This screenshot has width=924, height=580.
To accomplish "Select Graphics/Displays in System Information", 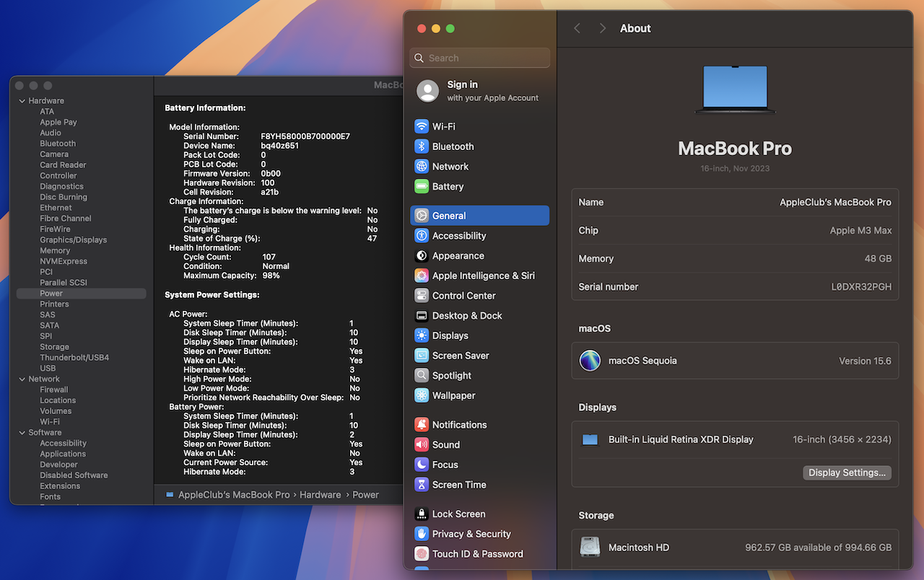I will [73, 240].
